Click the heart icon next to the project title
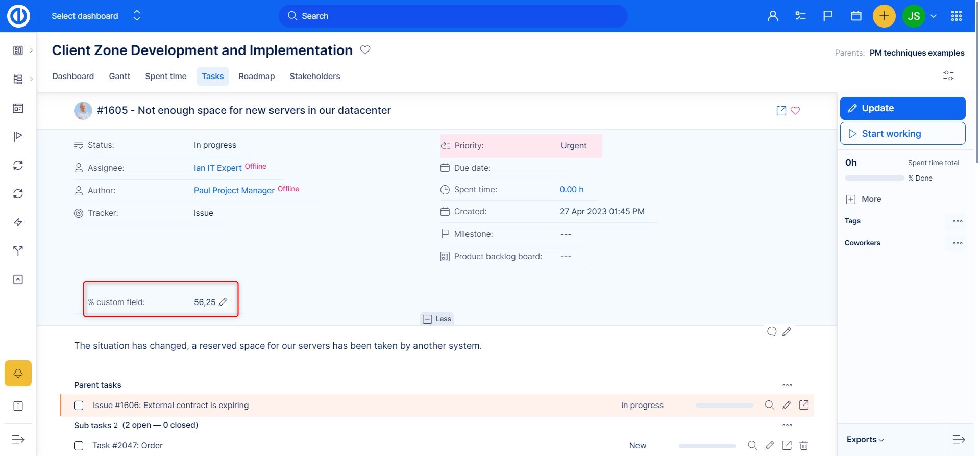 (365, 50)
